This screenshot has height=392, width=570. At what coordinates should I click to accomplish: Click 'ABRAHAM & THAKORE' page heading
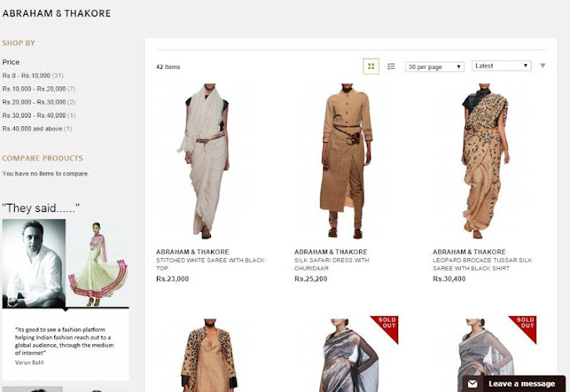(56, 13)
